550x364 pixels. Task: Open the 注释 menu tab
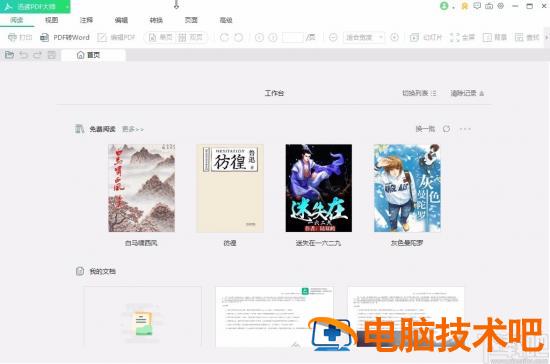coord(86,20)
